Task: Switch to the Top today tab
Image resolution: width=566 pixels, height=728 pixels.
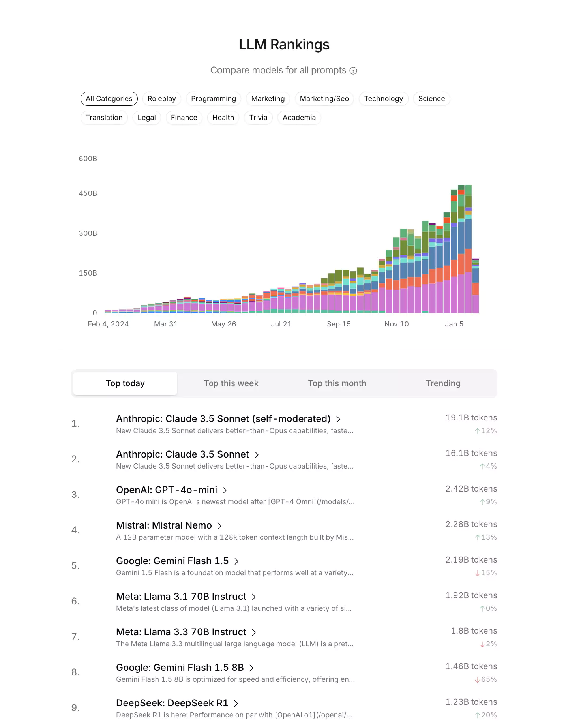Action: [125, 383]
